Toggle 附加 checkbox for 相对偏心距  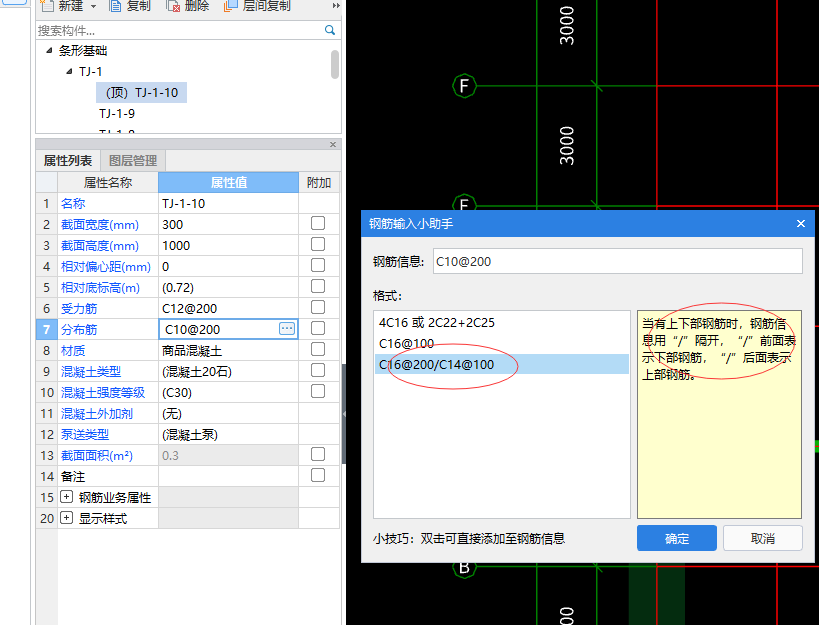coord(318,265)
